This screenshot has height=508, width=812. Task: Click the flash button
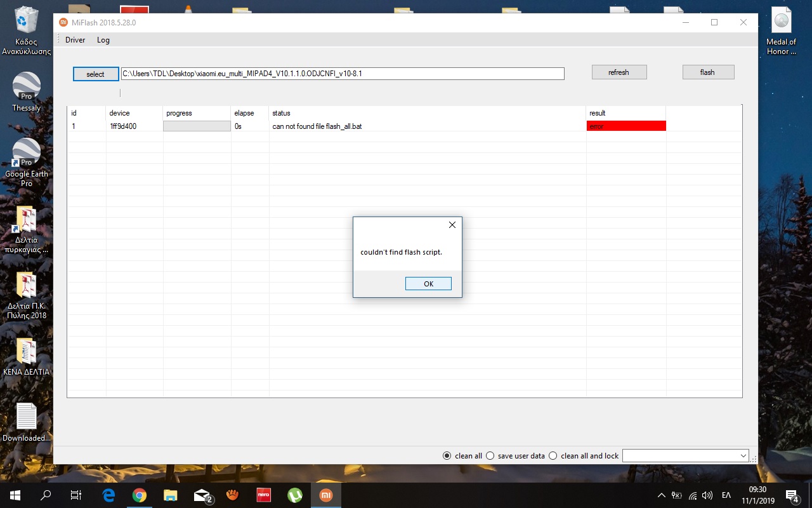click(x=708, y=72)
